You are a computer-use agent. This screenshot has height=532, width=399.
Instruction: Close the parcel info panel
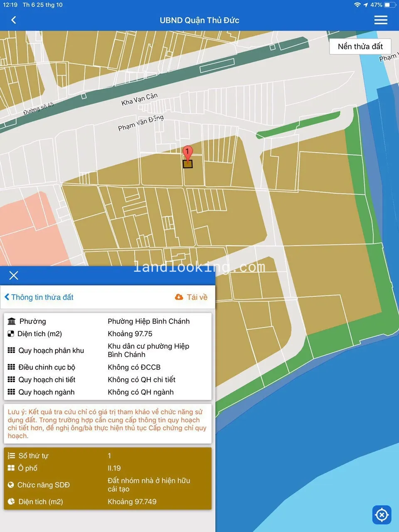tap(14, 276)
